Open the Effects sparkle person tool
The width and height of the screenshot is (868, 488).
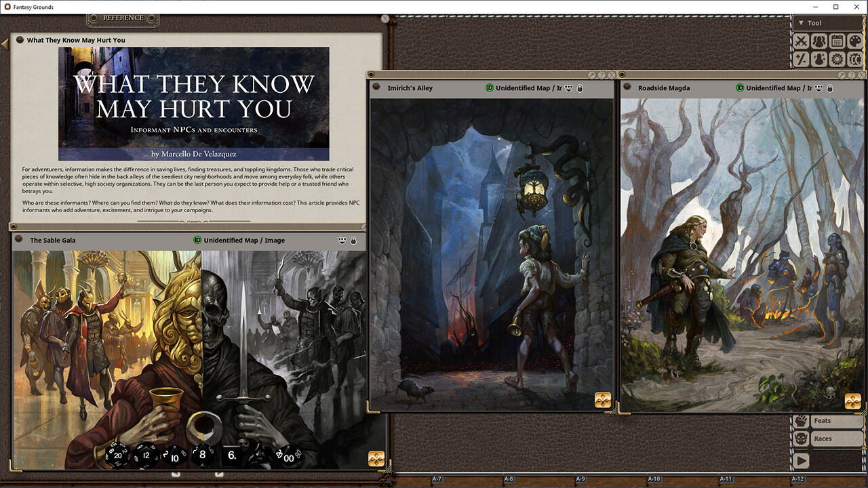click(x=819, y=60)
